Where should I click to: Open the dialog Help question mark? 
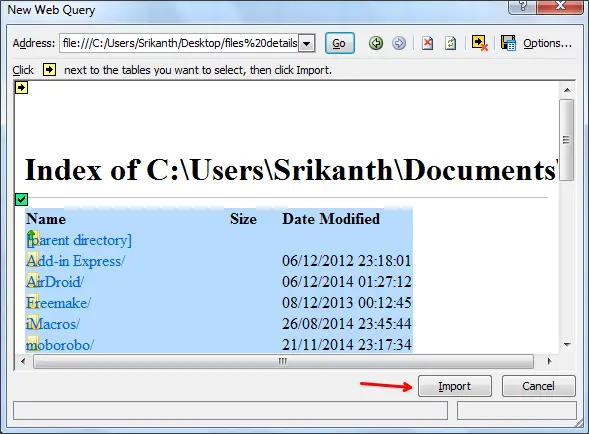[523, 6]
